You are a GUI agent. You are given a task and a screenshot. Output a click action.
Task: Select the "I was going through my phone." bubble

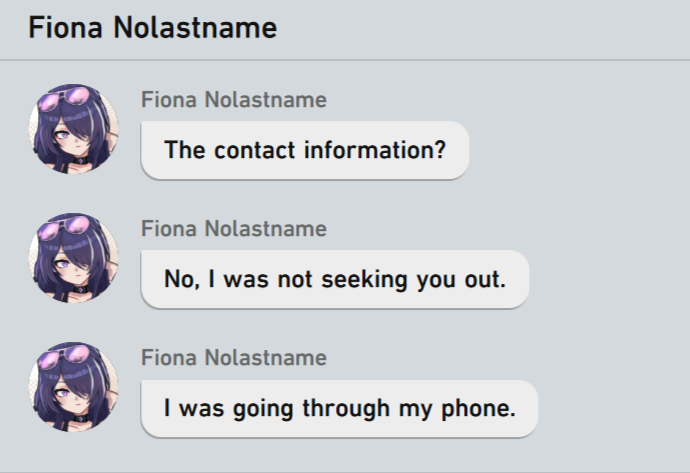[339, 409]
